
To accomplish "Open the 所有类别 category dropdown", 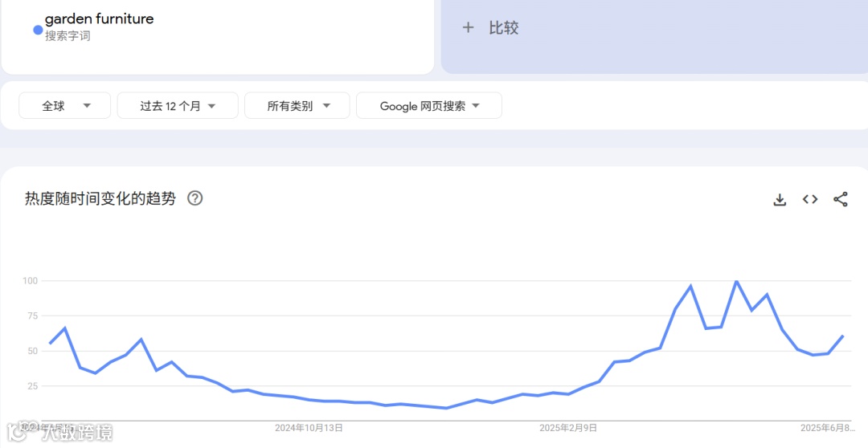I will (x=297, y=106).
